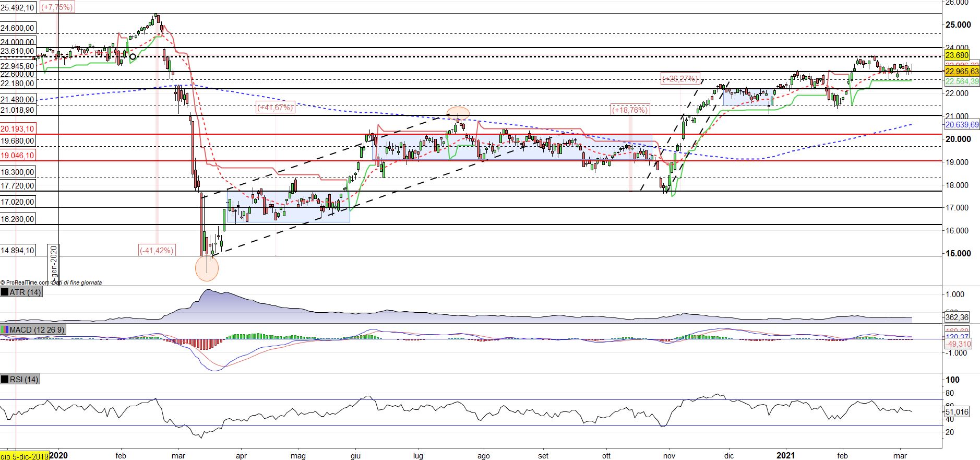Click the 51,016 RSI value label
This screenshot has height=460, width=980.
click(957, 412)
